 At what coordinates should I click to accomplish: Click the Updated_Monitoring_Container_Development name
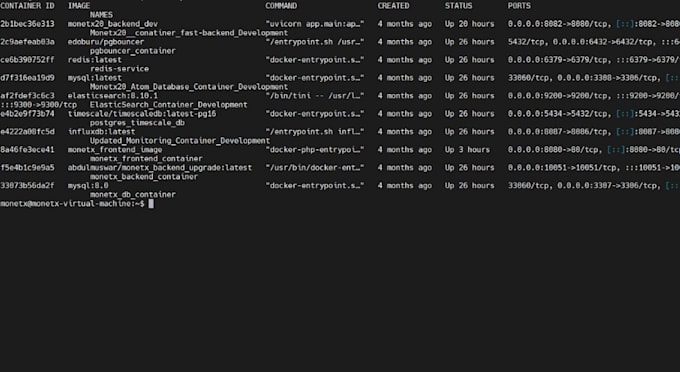tap(180, 140)
